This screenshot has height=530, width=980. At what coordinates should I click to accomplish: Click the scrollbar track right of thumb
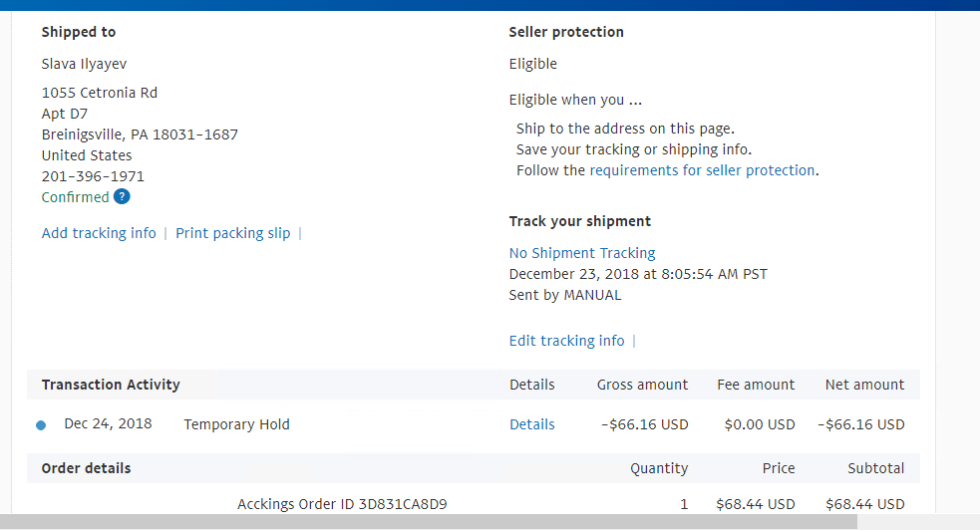[x=917, y=522]
